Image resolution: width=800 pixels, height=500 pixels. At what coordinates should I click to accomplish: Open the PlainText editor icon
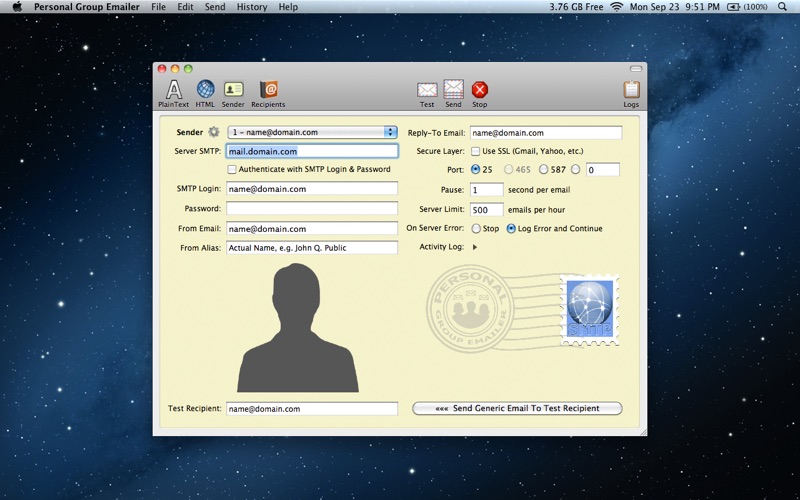(173, 89)
